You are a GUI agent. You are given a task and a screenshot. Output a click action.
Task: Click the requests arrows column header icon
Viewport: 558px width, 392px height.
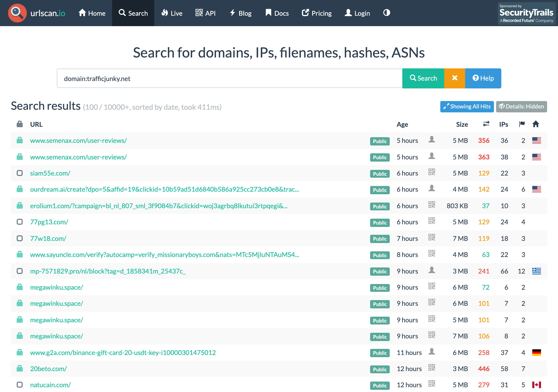click(486, 124)
